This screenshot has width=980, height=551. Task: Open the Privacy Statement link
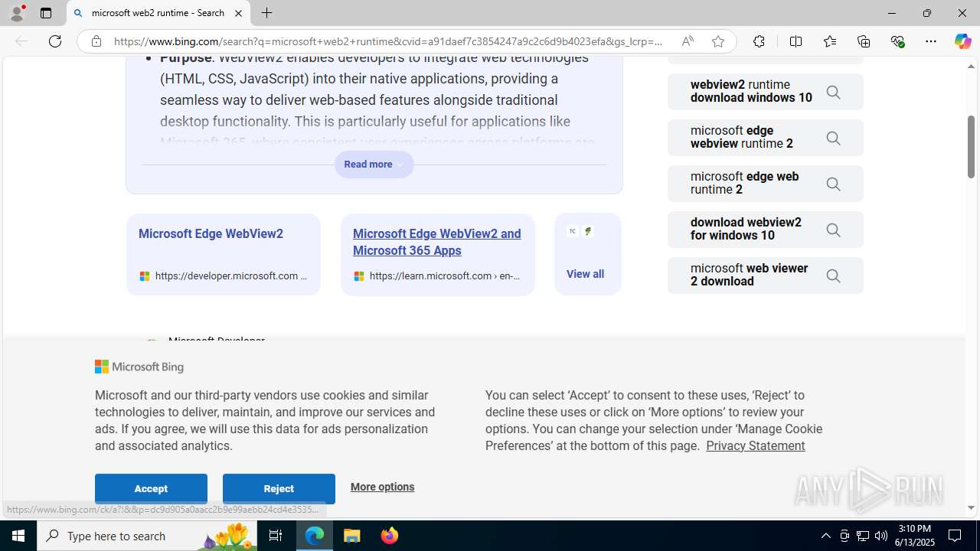pyautogui.click(x=755, y=445)
